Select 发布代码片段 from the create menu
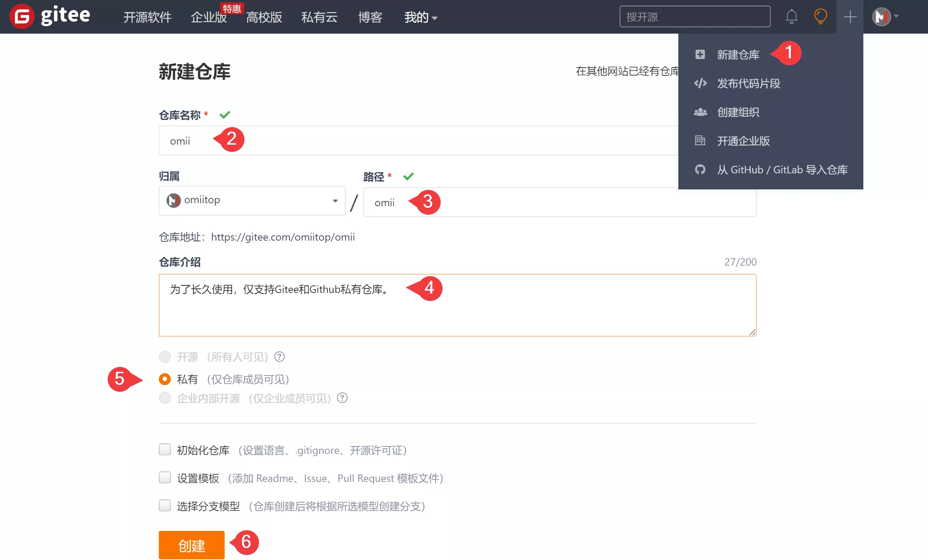Viewport: 928px width, 560px height. 749,84
